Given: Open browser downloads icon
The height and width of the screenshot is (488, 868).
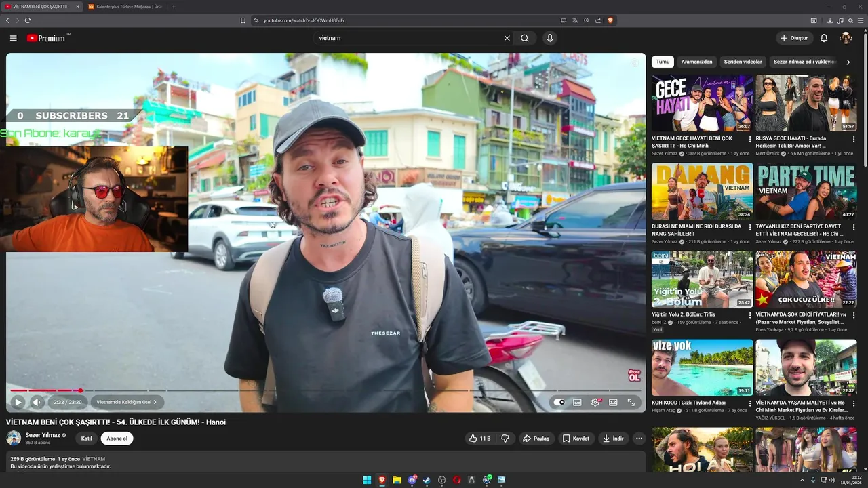Looking at the screenshot, I should [830, 20].
